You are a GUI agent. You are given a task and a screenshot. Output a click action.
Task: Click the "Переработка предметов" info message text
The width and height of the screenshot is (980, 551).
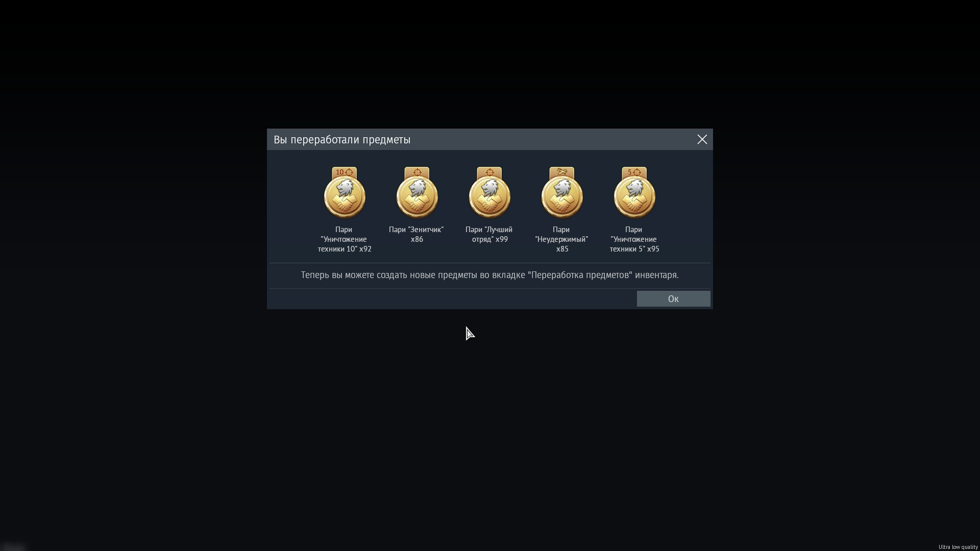tap(489, 275)
